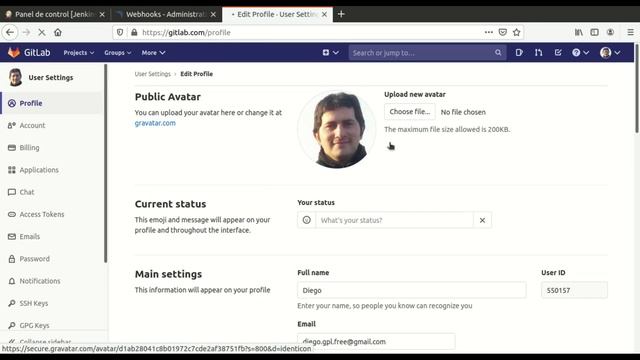Open the To-Do list icon
Image resolution: width=640 pixels, height=360 pixels.
click(558, 53)
